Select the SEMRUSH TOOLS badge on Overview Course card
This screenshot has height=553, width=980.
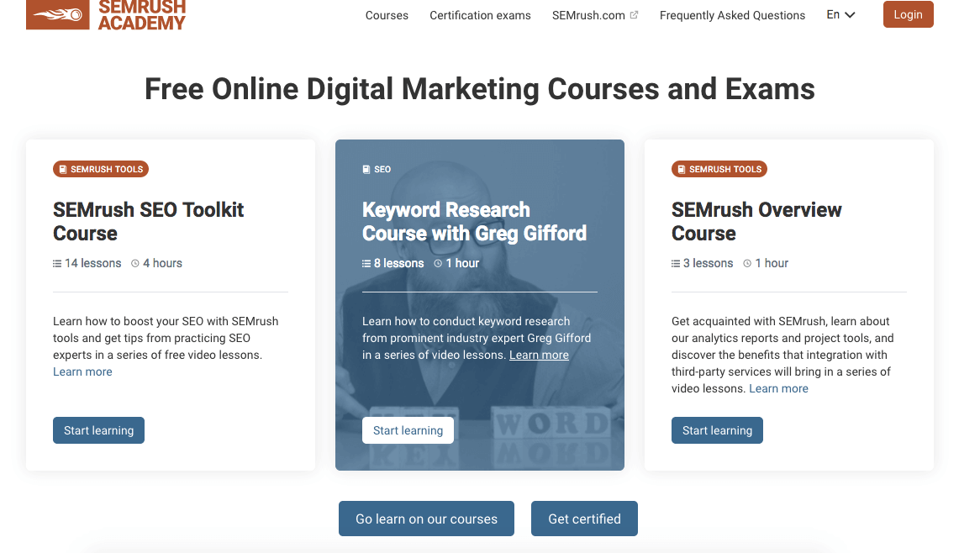point(719,169)
